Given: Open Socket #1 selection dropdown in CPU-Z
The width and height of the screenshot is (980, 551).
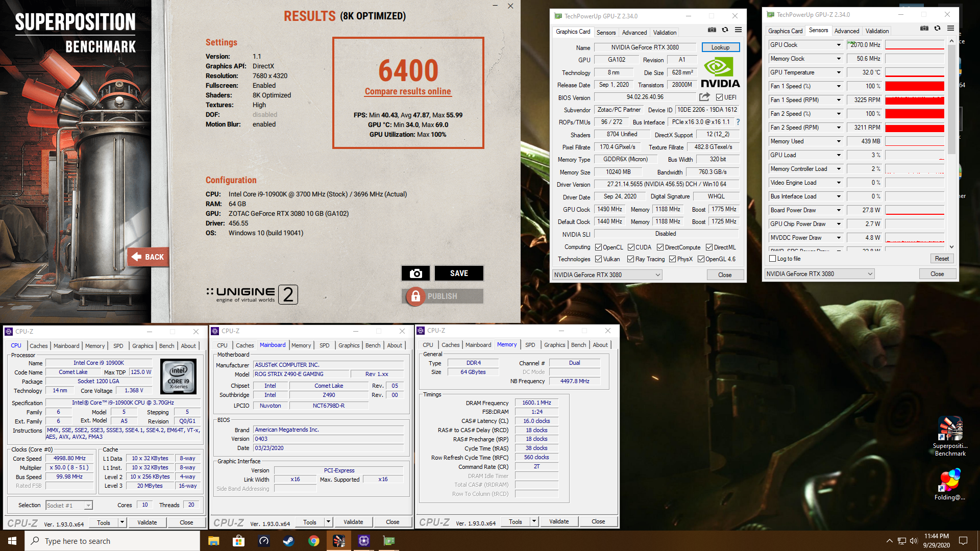Looking at the screenshot, I should click(x=69, y=505).
